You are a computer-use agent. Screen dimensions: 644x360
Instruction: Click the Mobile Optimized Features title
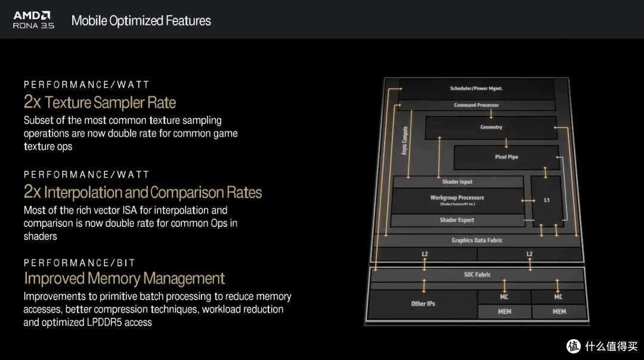pos(141,20)
